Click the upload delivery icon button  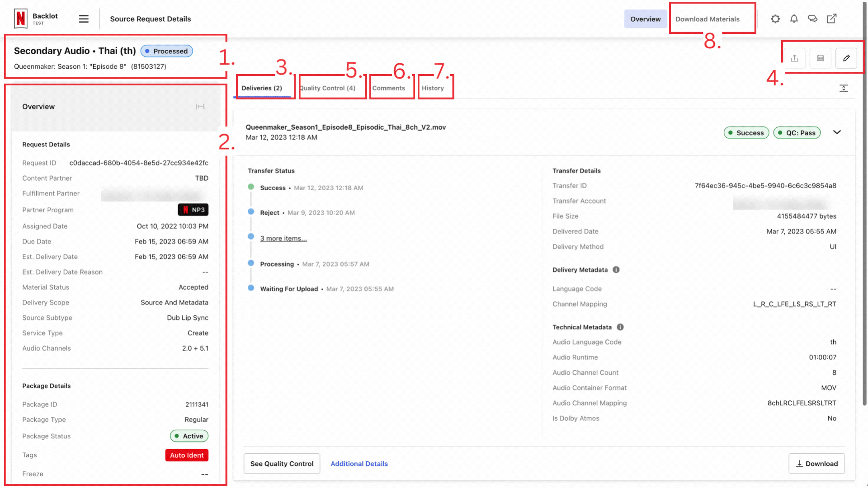[794, 58]
